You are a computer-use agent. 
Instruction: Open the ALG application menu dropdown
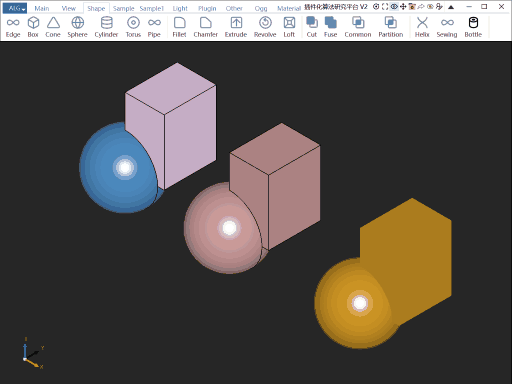click(x=15, y=8)
